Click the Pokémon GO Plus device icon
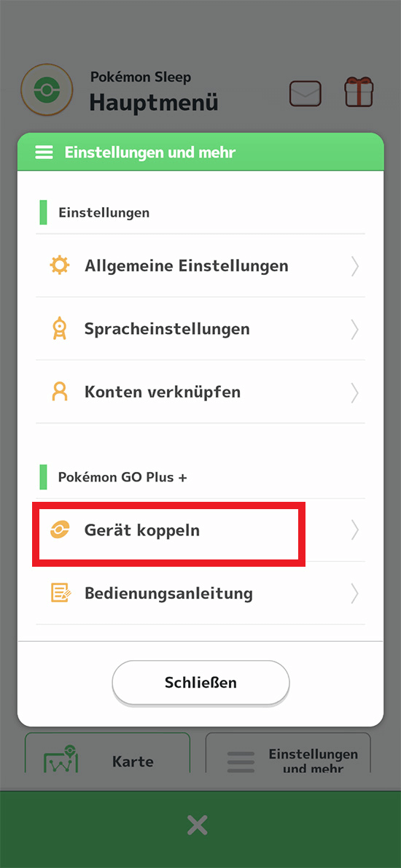 coord(58,530)
